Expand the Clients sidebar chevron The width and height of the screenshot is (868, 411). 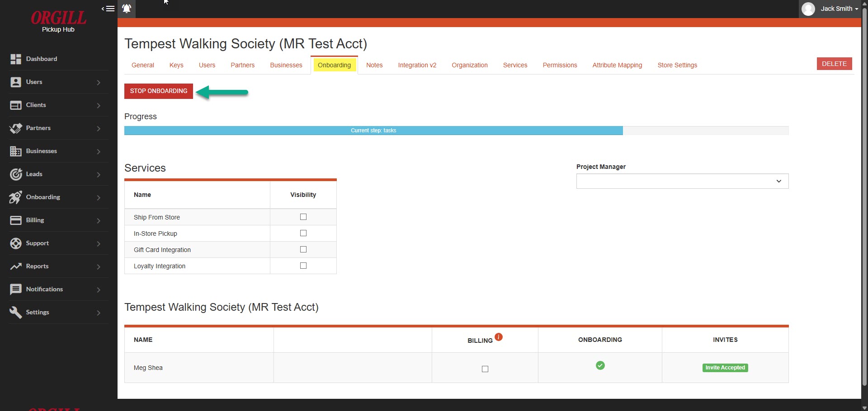pyautogui.click(x=99, y=106)
